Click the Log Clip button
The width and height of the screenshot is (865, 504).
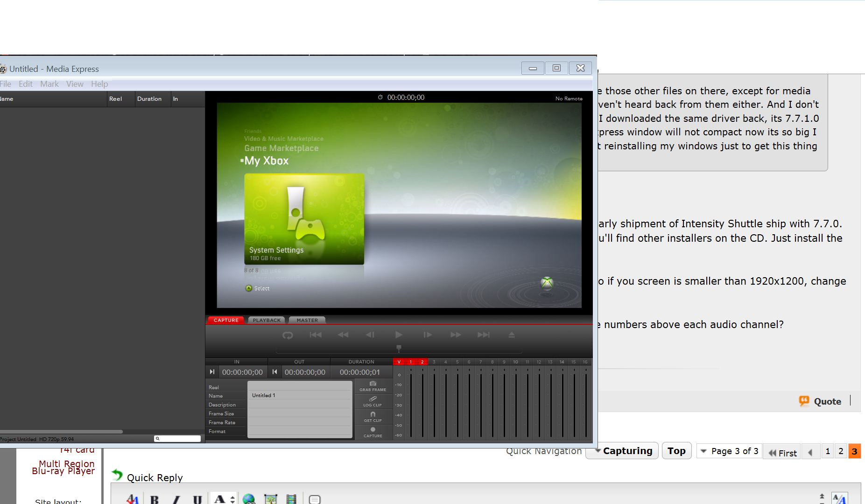(373, 401)
